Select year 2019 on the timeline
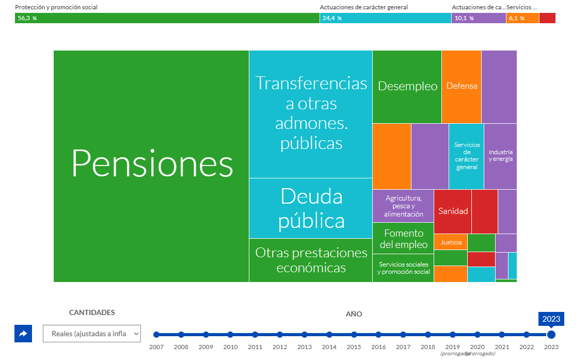This screenshot has width=588, height=364. point(453,335)
